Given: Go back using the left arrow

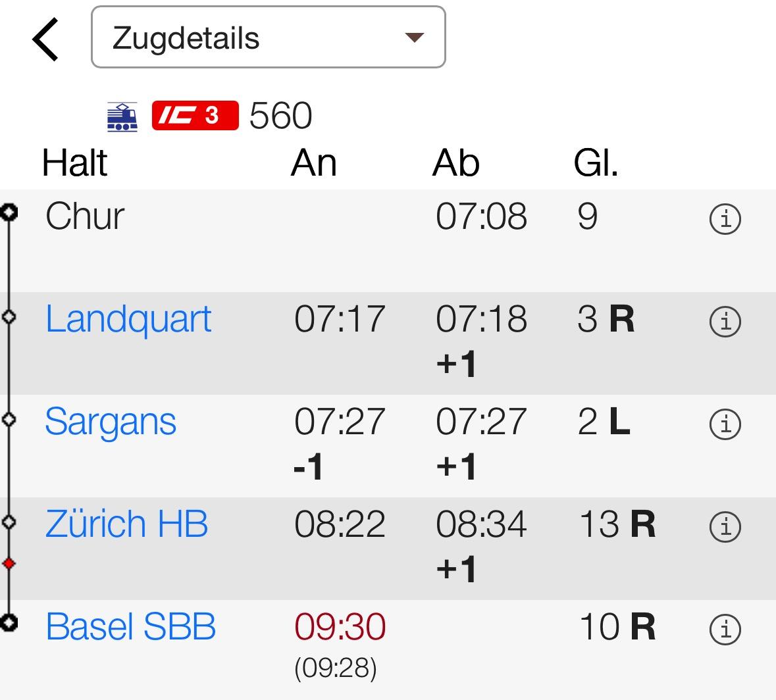Looking at the screenshot, I should click(45, 39).
